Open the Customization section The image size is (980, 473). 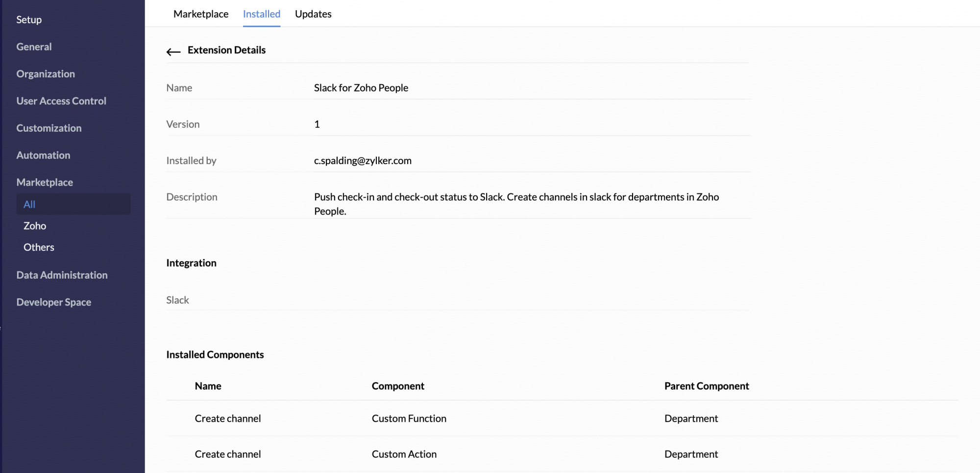click(x=49, y=128)
